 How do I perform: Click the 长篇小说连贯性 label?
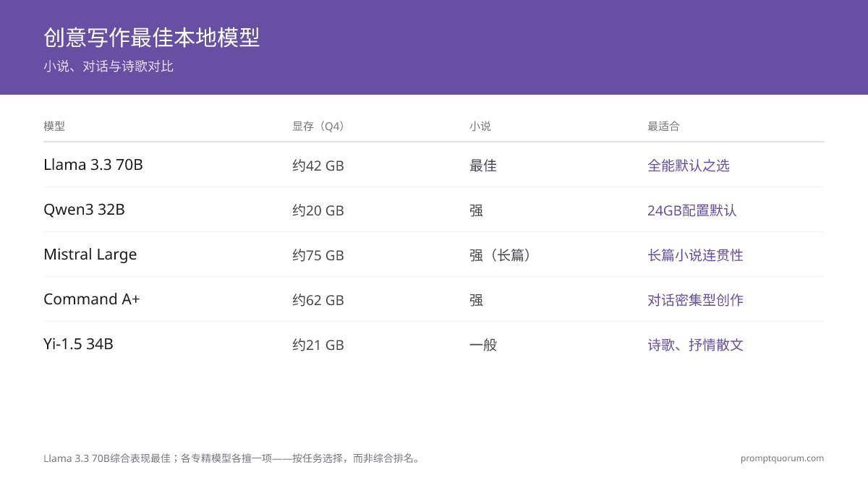click(x=695, y=255)
